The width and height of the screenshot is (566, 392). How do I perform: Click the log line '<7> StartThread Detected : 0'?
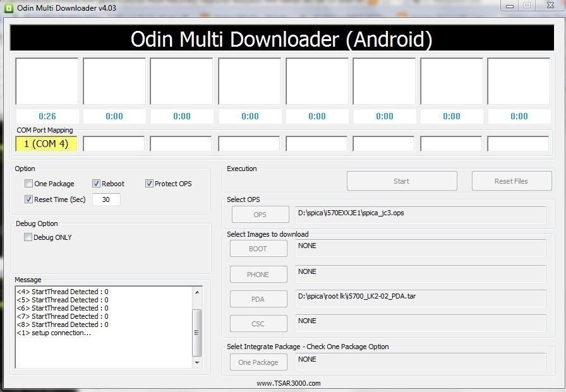pyautogui.click(x=63, y=316)
